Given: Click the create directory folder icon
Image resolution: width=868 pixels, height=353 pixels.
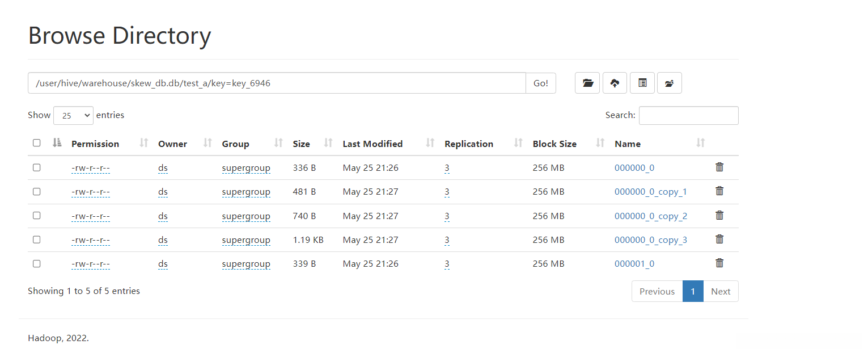Looking at the screenshot, I should tap(587, 83).
